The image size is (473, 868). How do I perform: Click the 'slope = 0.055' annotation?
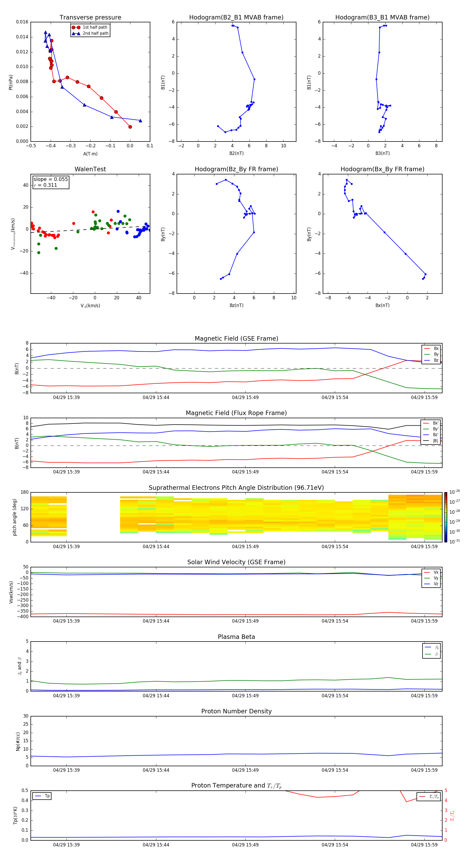50,179
